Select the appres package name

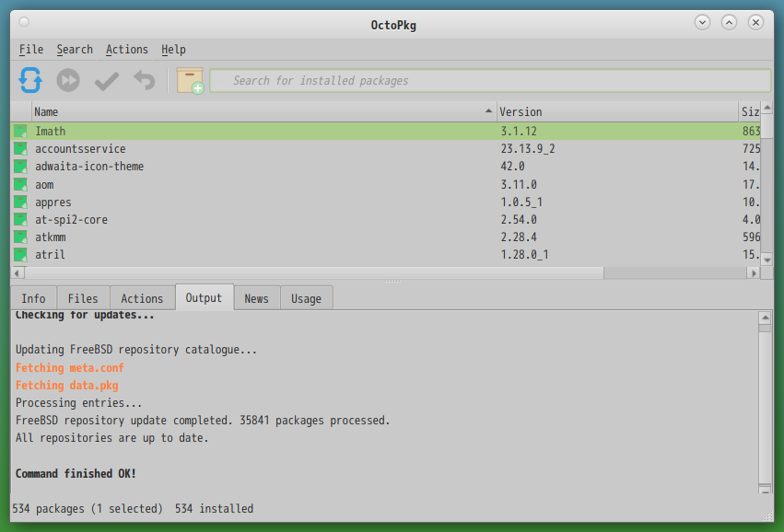(53, 202)
